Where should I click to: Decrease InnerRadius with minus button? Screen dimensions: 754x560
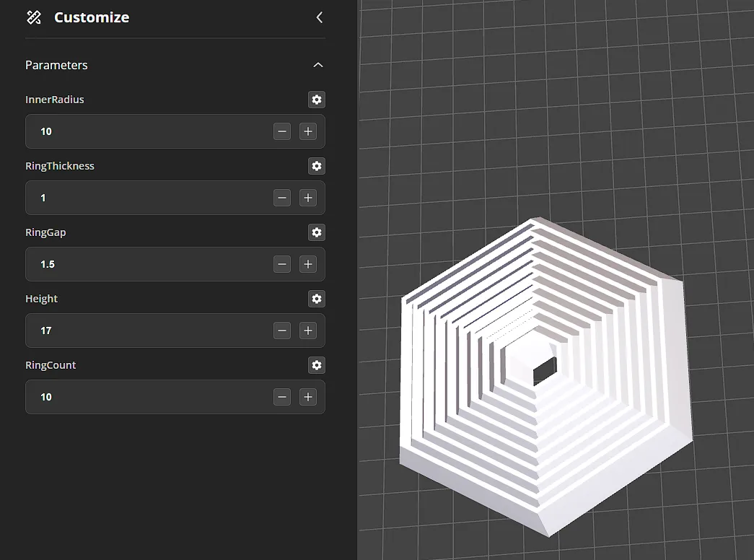click(282, 131)
